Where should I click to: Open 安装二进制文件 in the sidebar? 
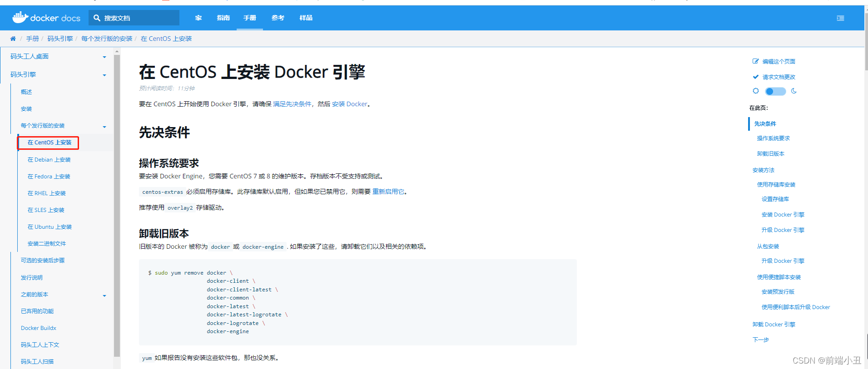47,244
